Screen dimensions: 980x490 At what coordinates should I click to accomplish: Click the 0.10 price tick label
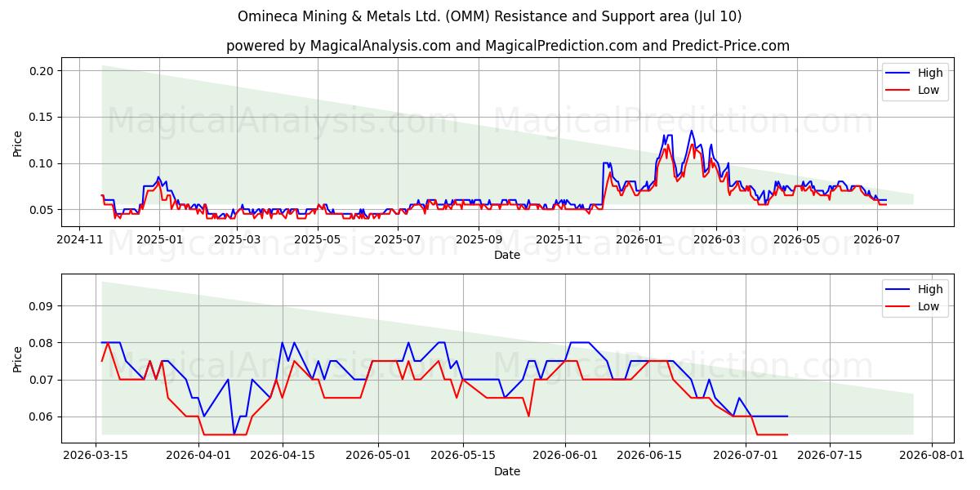click(x=41, y=163)
